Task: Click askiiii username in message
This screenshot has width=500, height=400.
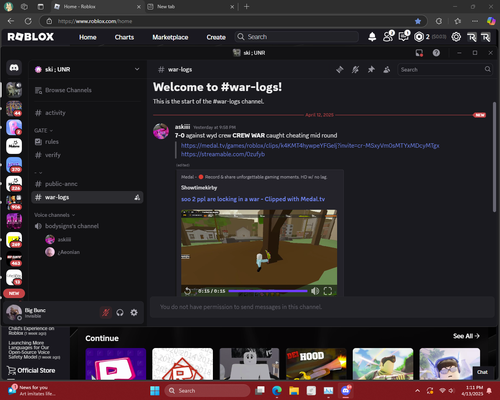Action: [182, 127]
